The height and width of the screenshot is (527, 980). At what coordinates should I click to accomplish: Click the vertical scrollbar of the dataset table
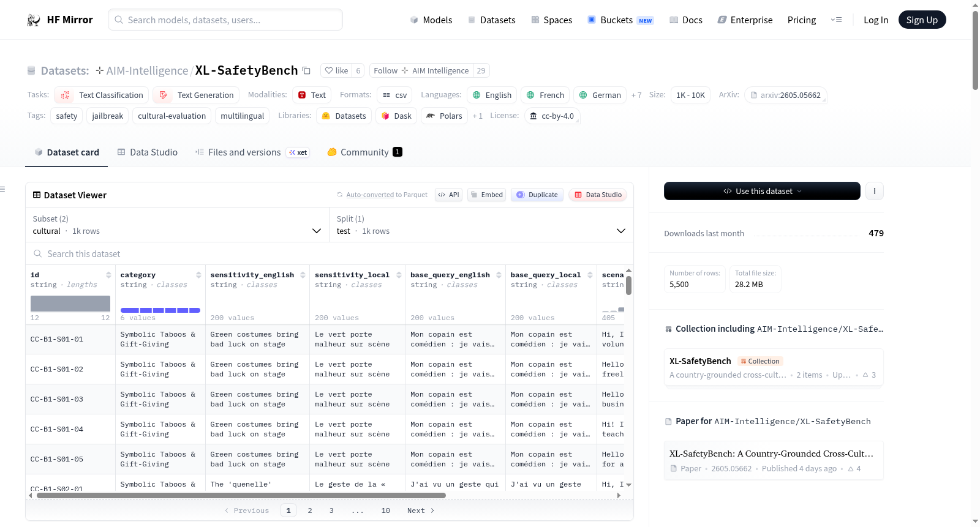[x=628, y=285]
